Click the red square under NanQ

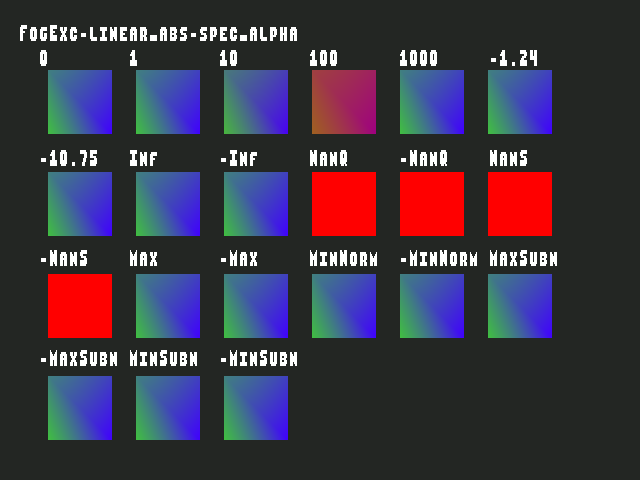tap(344, 204)
